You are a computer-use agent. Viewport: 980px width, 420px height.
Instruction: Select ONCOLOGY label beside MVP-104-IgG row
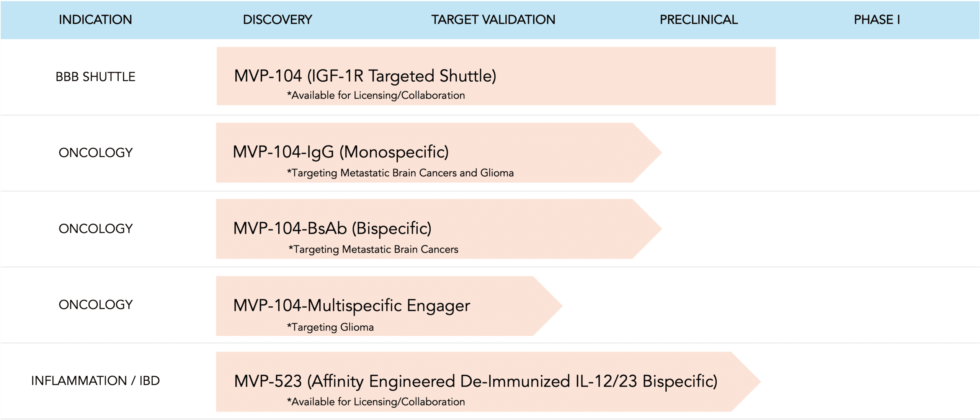[96, 153]
